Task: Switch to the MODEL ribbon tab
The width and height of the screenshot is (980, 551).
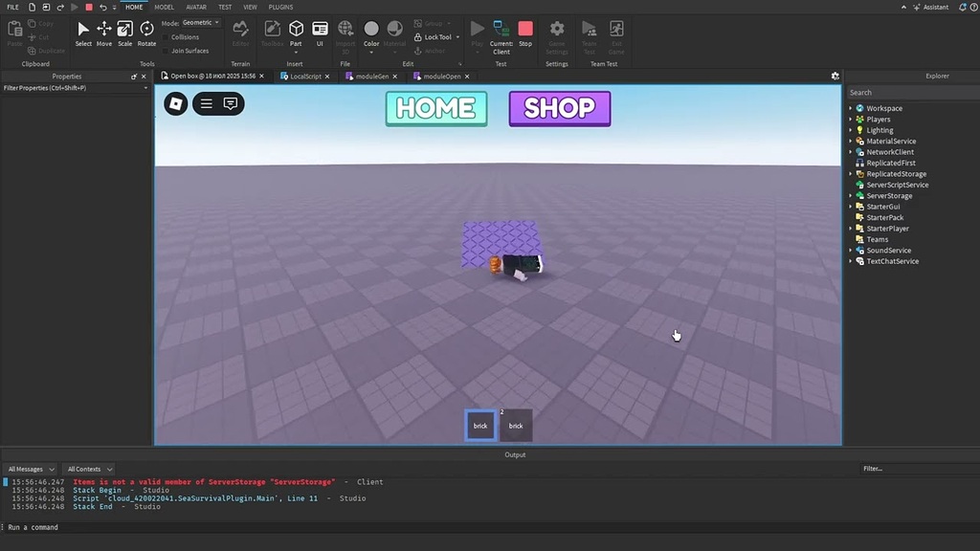Action: [x=163, y=7]
